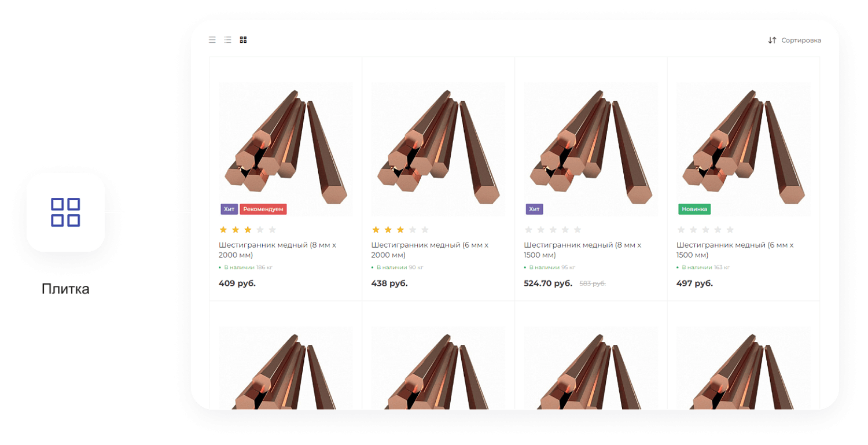
Task: Select the tile grid view icon in toolbar
Action: [x=243, y=40]
